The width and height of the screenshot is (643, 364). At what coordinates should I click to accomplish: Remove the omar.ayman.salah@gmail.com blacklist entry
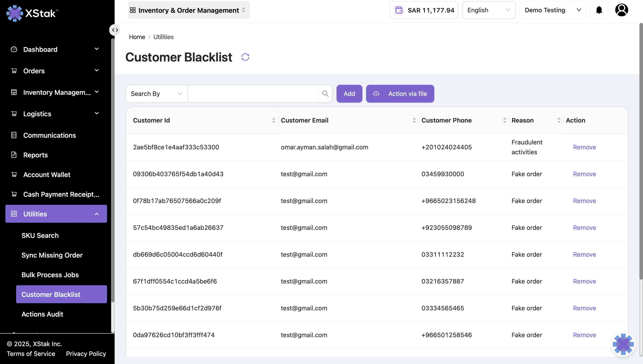pos(584,147)
